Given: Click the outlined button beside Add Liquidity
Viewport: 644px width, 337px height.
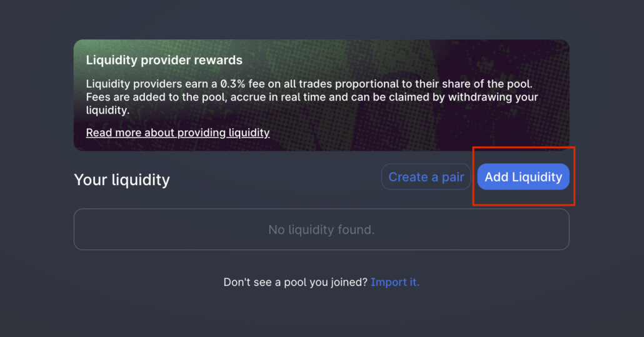Looking at the screenshot, I should coord(426,177).
